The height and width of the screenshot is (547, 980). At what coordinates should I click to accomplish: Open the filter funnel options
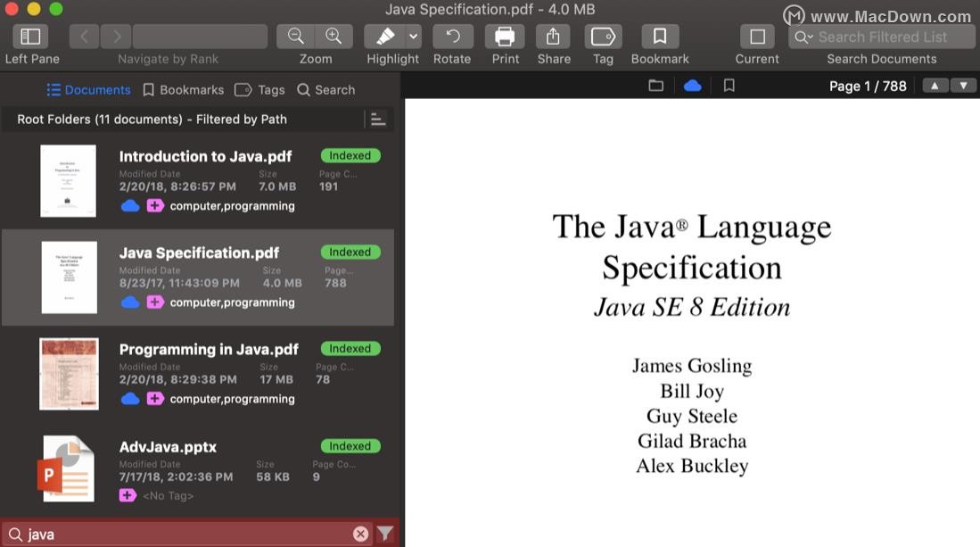point(385,534)
